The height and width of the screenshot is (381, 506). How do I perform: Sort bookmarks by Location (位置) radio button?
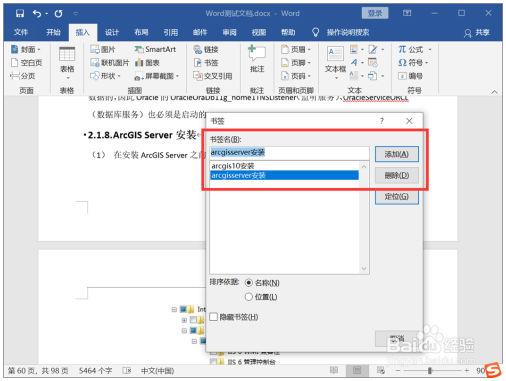(248, 297)
